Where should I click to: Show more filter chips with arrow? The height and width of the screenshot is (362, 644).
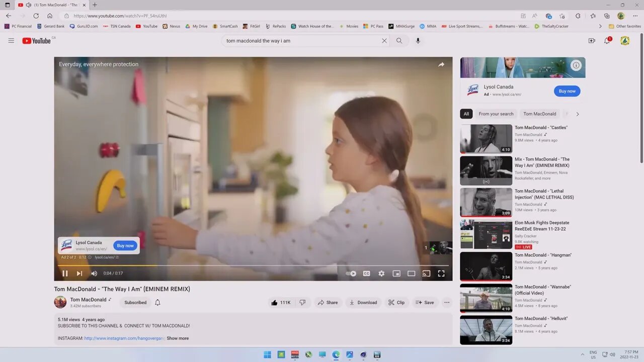pos(577,114)
